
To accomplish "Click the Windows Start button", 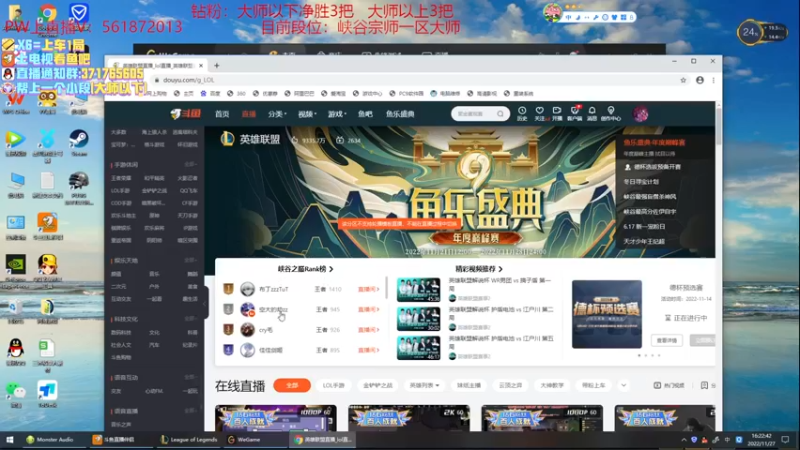I will pyautogui.click(x=9, y=439).
